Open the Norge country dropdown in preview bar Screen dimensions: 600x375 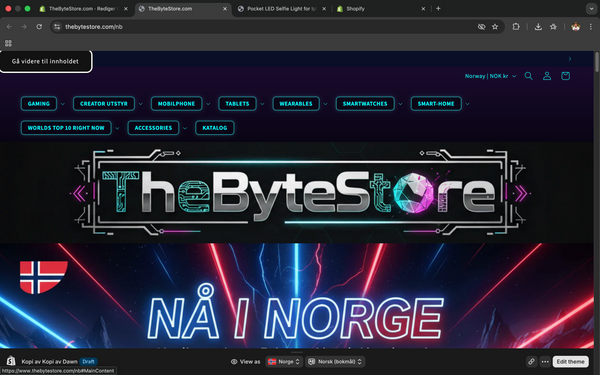pyautogui.click(x=284, y=361)
